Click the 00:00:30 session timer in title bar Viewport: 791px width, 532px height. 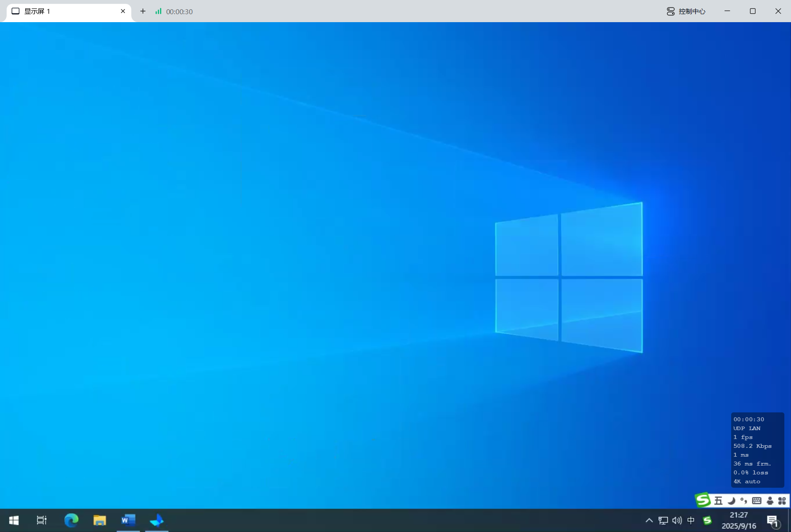(179, 12)
